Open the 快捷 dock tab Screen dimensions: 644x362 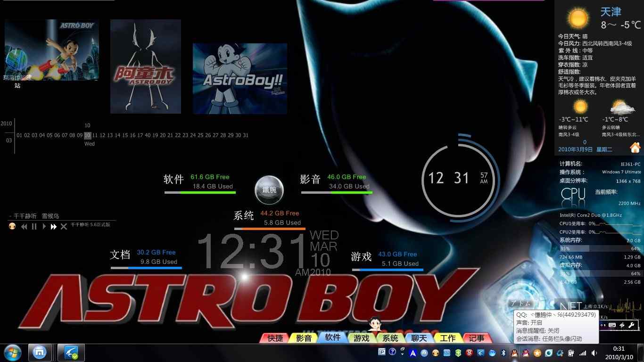tap(275, 338)
